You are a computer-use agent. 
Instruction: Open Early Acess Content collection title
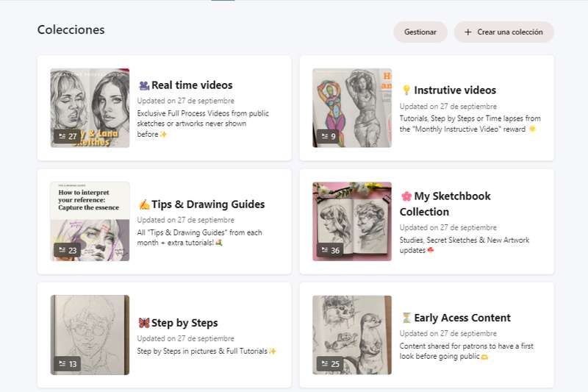coord(462,318)
